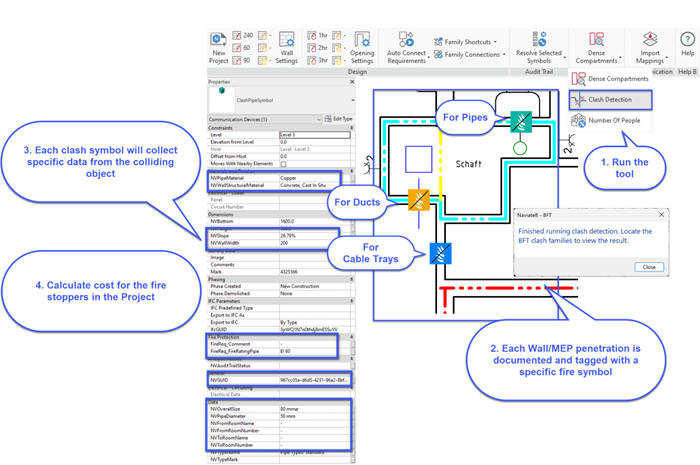Click the NVBottom 1600.0 value

(315, 221)
